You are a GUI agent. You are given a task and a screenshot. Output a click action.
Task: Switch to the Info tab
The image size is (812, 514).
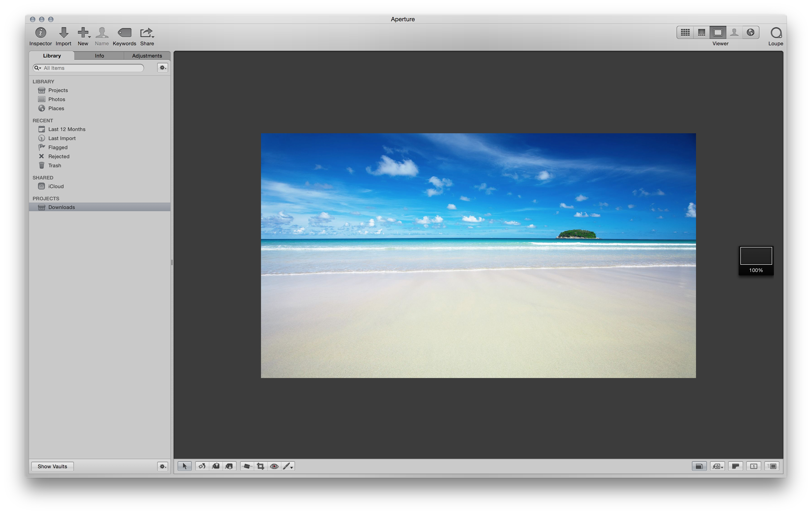[99, 56]
